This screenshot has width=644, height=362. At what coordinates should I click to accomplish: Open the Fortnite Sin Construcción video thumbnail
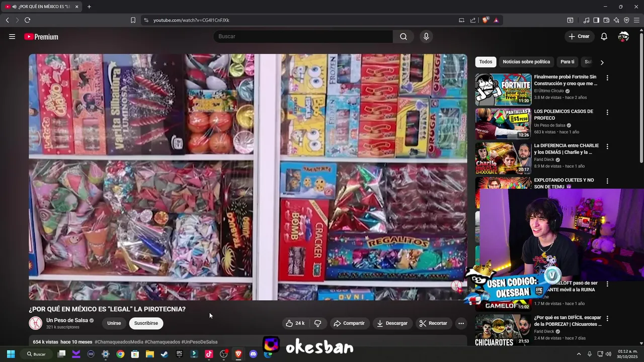tap(503, 89)
